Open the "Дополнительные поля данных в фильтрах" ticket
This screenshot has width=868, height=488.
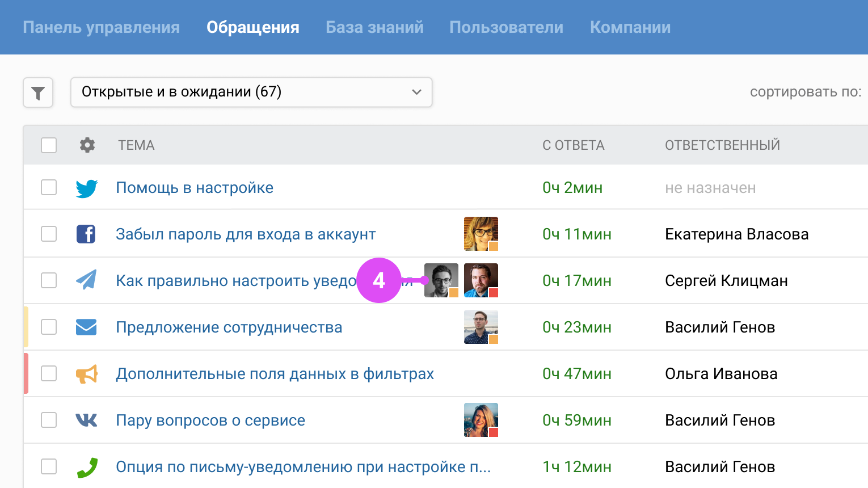pyautogui.click(x=275, y=374)
